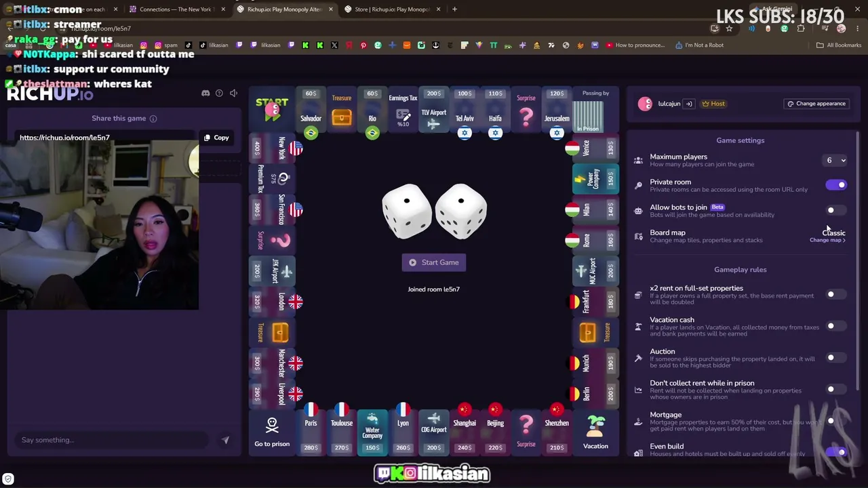
Task: Click the left dice
Action: (407, 211)
